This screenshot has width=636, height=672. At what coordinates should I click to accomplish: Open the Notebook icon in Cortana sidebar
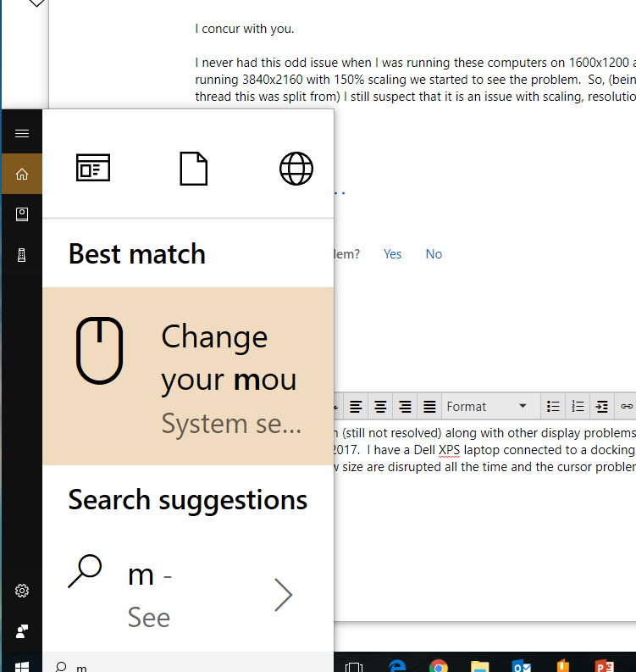tap(22, 214)
